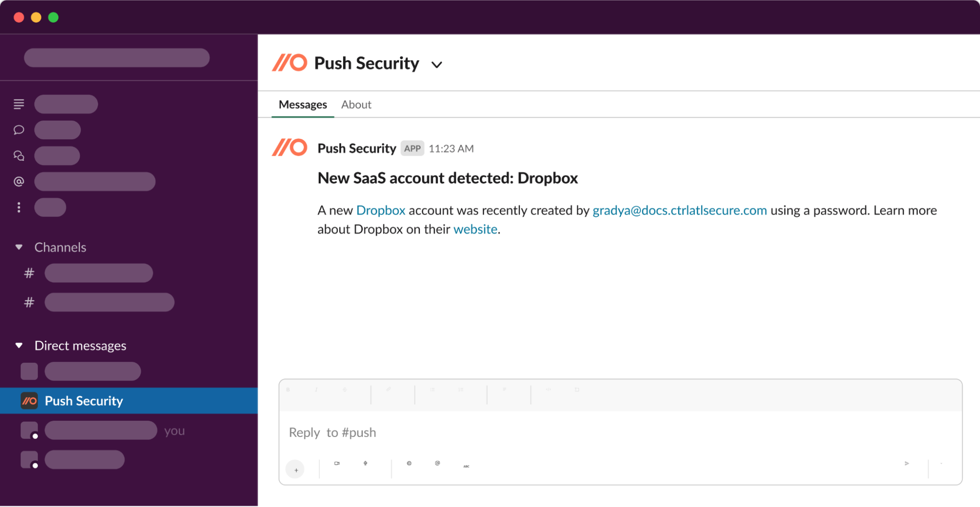Click the Push Security sender name
Viewport: 980px width, 507px height.
[357, 149]
